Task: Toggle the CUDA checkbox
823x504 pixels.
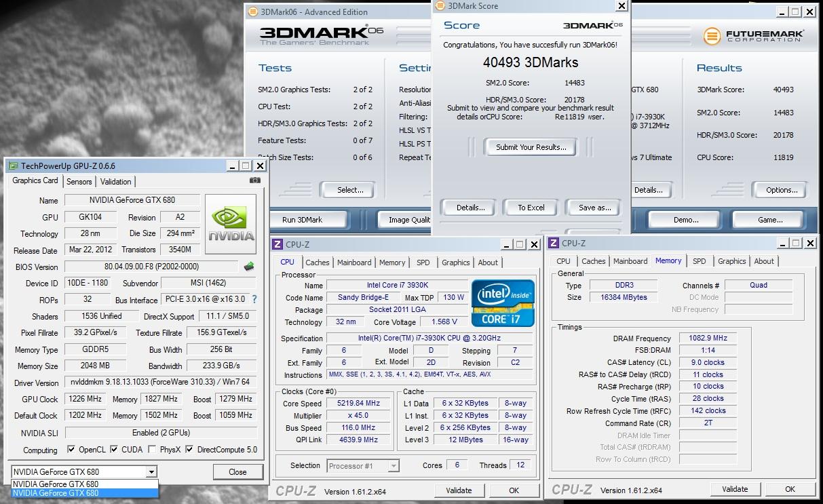Action: (114, 449)
